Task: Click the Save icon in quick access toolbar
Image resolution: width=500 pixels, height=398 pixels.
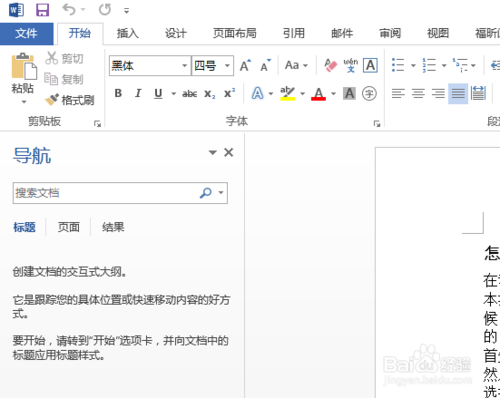Action: click(x=43, y=10)
